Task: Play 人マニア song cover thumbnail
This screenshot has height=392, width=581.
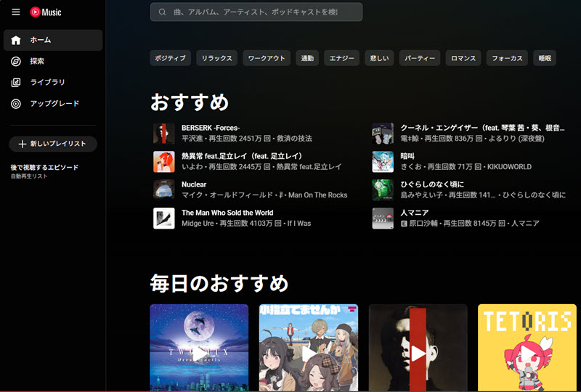Action: pos(383,219)
